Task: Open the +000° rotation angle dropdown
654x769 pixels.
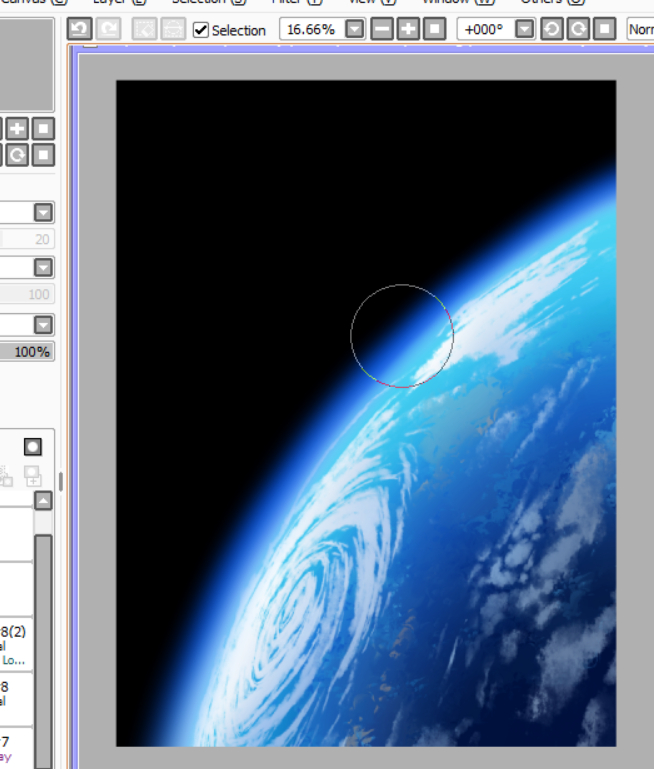Action: pos(525,29)
